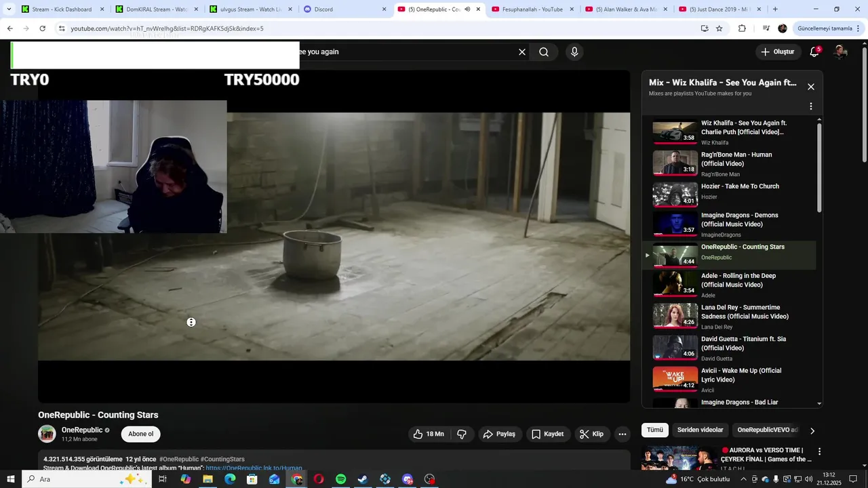Click the #CountingStars hashtag
868x488 pixels.
pyautogui.click(x=222, y=459)
